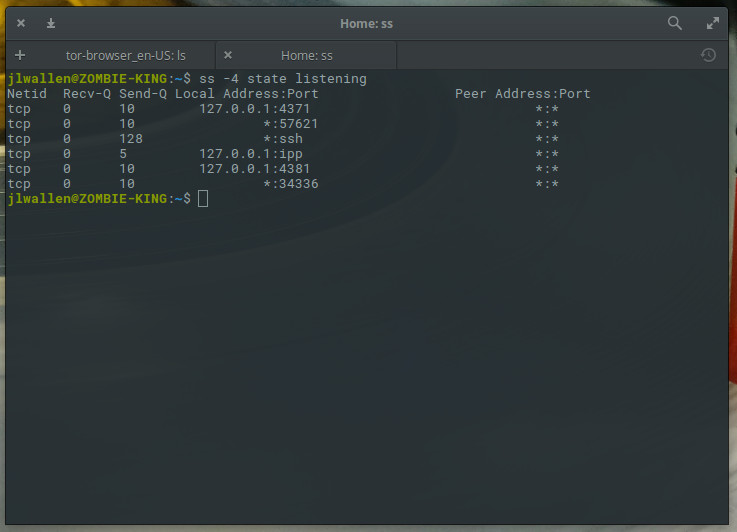Switch to the tor-browser_en-US: ls tab
This screenshot has width=737, height=532.
(126, 55)
